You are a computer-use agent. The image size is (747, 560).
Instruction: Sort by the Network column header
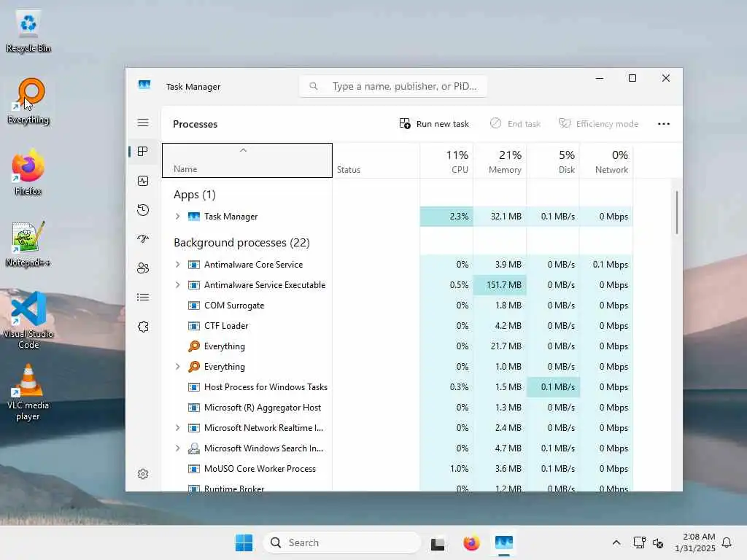point(606,160)
